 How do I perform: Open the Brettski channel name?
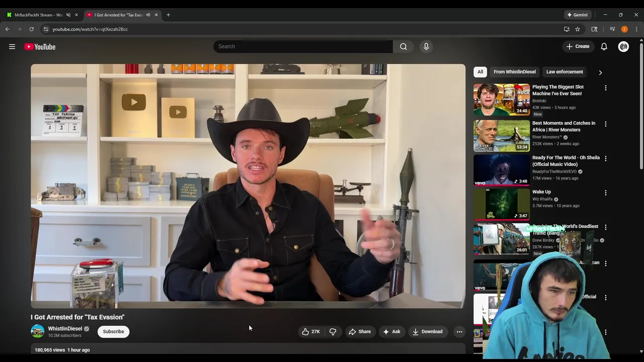(x=539, y=101)
